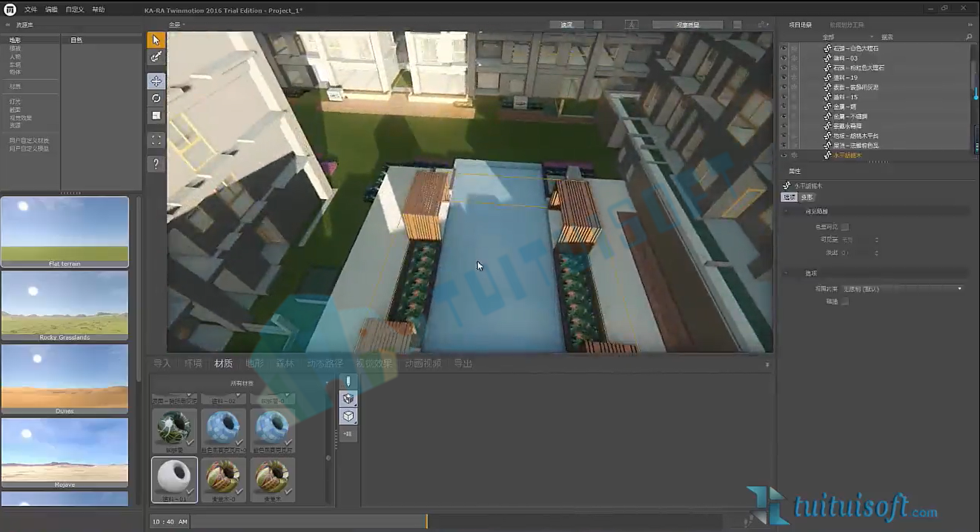Viewport: 980px width, 532px height.
Task: Open the 所有材质 materials dropdown
Action: [242, 383]
